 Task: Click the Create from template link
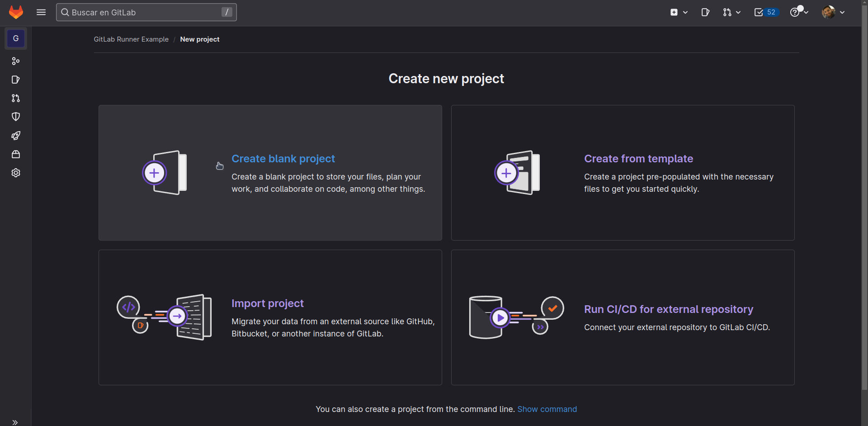[638, 159]
